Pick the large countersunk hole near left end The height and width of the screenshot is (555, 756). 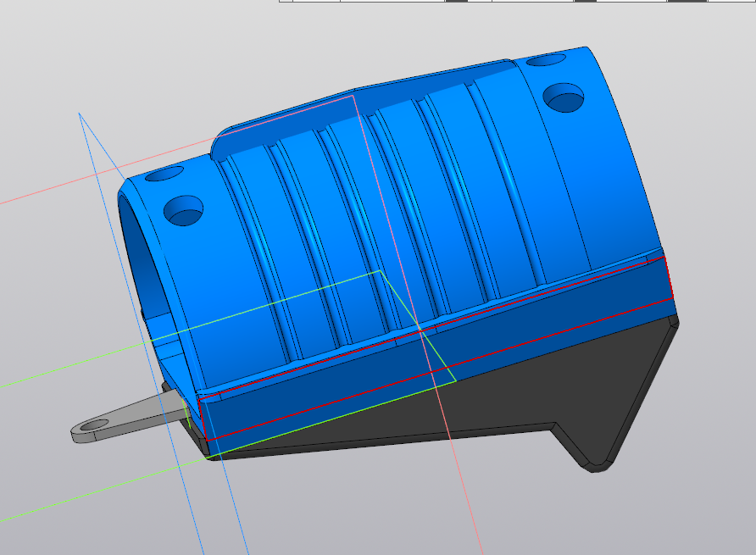[x=183, y=210]
